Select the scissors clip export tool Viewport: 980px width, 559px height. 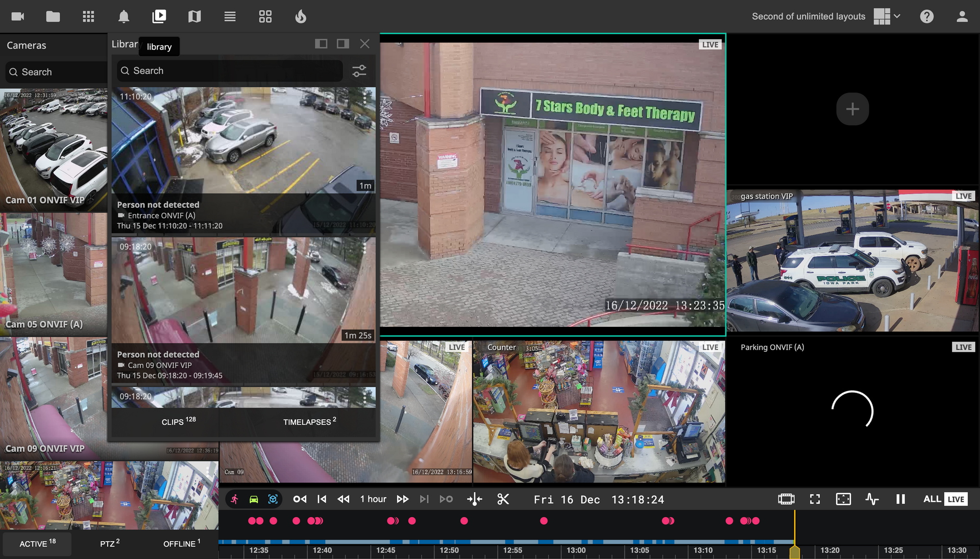click(503, 499)
